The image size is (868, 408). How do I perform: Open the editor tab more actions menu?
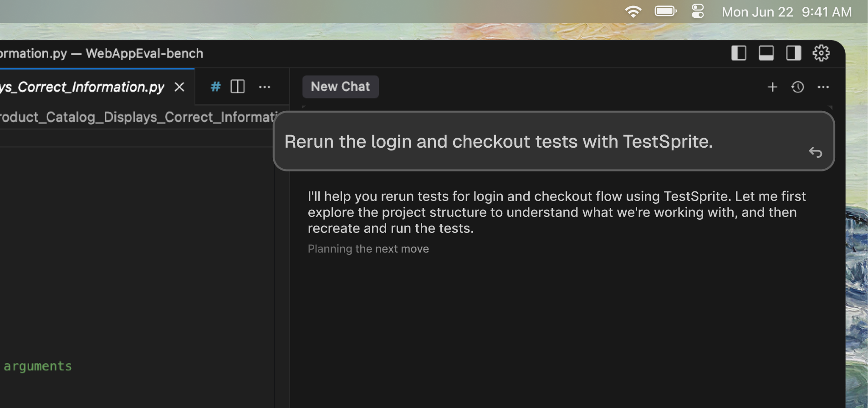pyautogui.click(x=265, y=87)
